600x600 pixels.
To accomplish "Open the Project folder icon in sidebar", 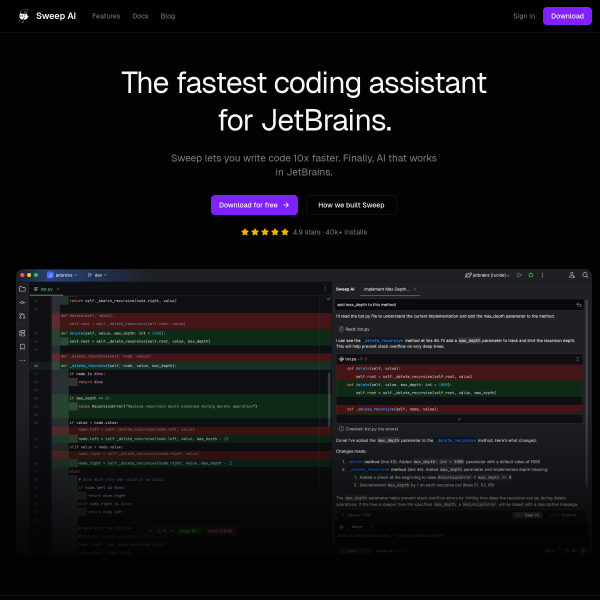I will click(x=22, y=289).
